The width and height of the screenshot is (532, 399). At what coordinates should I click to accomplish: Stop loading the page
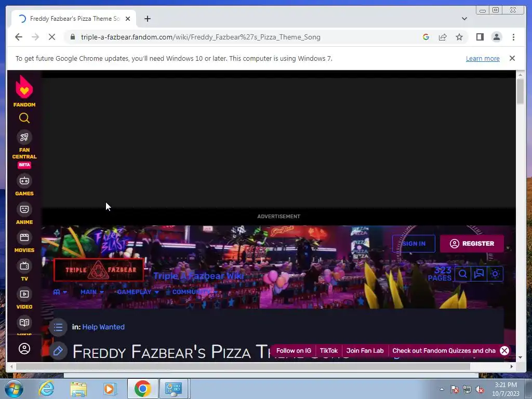[52, 37]
